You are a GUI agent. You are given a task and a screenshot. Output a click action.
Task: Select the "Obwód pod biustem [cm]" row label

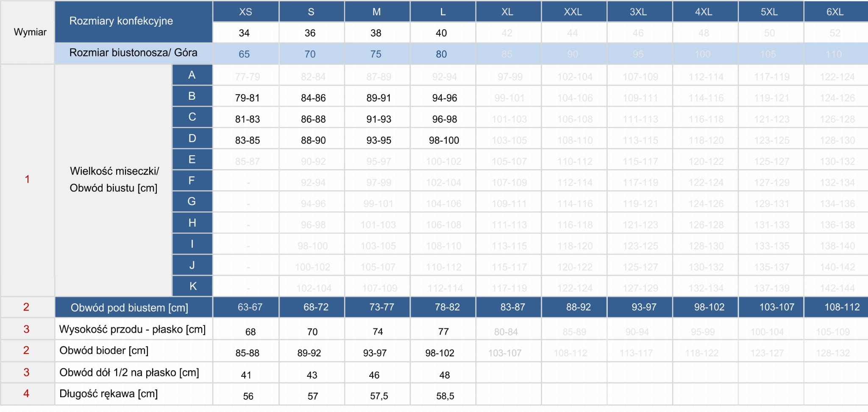[x=129, y=308]
